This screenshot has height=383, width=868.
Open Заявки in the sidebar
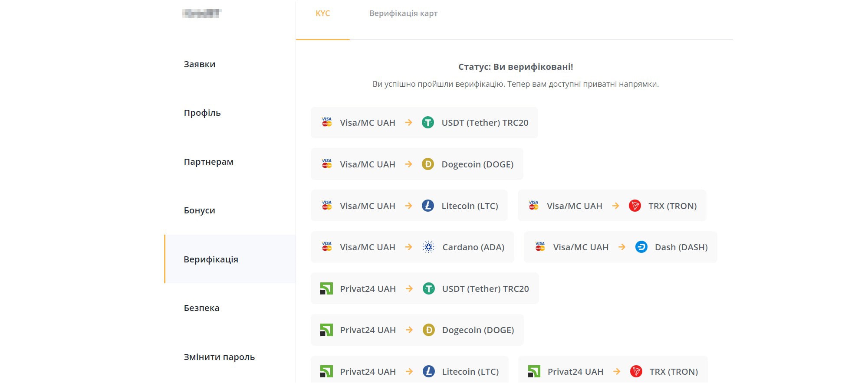coord(199,64)
